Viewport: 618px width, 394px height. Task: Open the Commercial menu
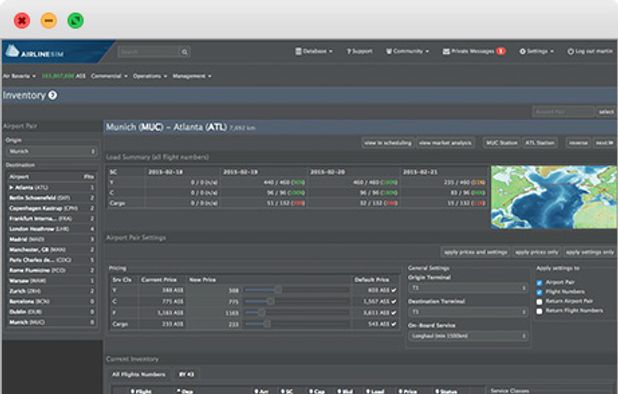click(109, 76)
